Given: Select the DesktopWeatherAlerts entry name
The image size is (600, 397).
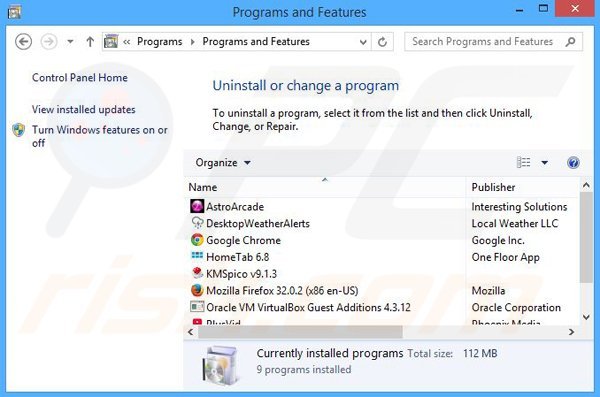Looking at the screenshot, I should (258, 224).
